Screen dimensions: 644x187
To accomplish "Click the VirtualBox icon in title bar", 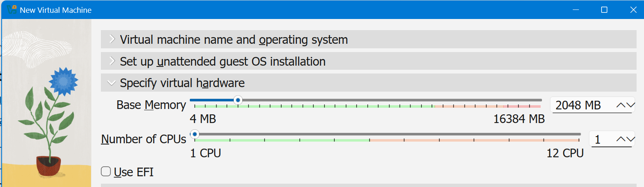I will tap(12, 9).
